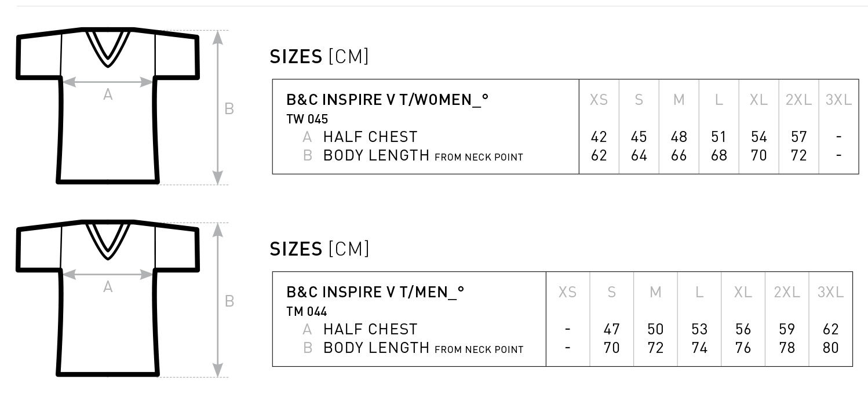868x408 pixels.
Task: Select the 3XL column header in men's table
Action: [830, 292]
